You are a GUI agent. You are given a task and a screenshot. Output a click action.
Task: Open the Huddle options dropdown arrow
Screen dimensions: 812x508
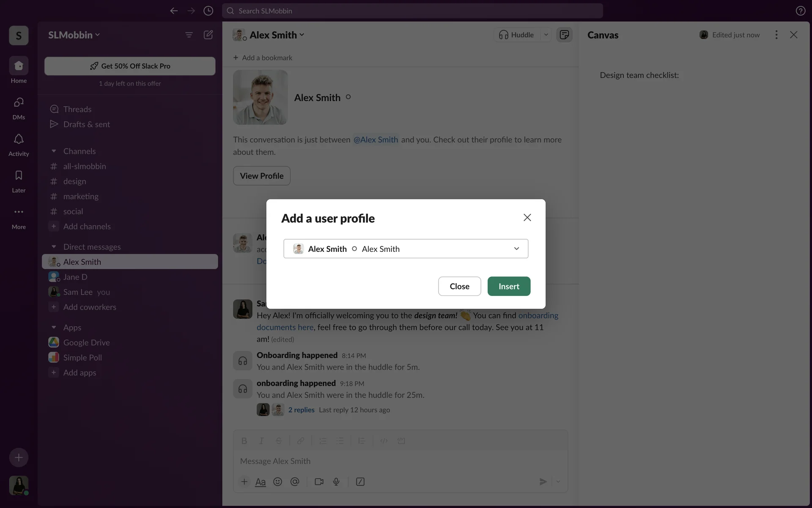546,35
